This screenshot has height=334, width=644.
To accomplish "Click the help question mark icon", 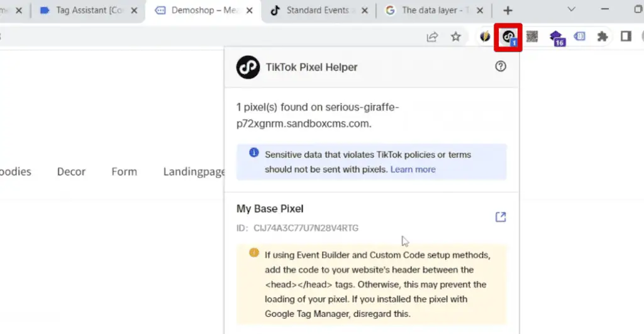I will click(x=500, y=66).
